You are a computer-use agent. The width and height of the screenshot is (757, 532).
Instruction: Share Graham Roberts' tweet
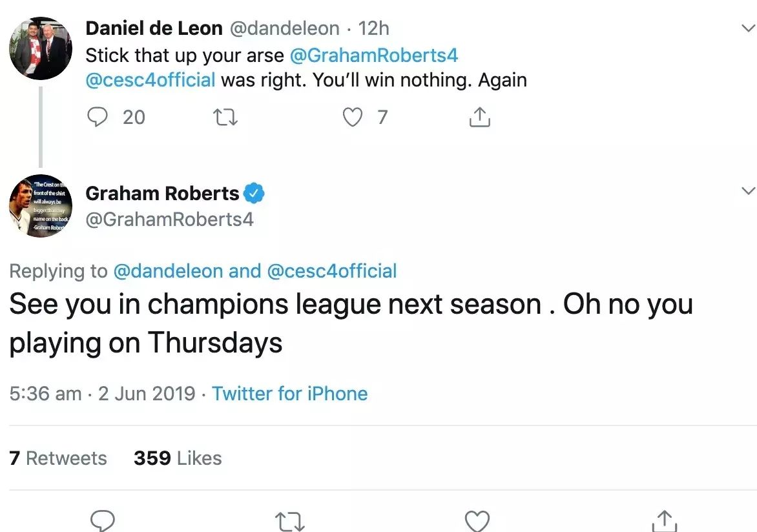tap(663, 521)
